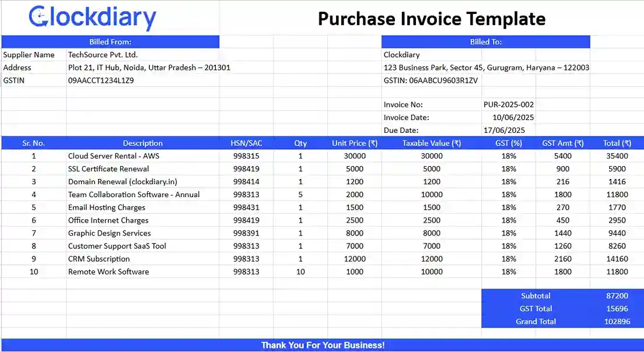
Task: Select quantity 10 for Remote Work Software
Action: [300, 272]
